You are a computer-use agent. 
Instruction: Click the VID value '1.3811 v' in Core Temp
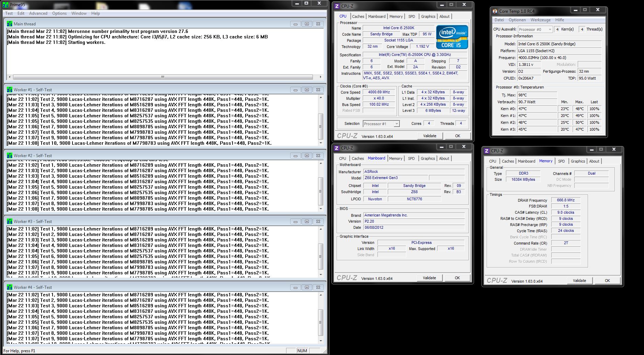529,64
